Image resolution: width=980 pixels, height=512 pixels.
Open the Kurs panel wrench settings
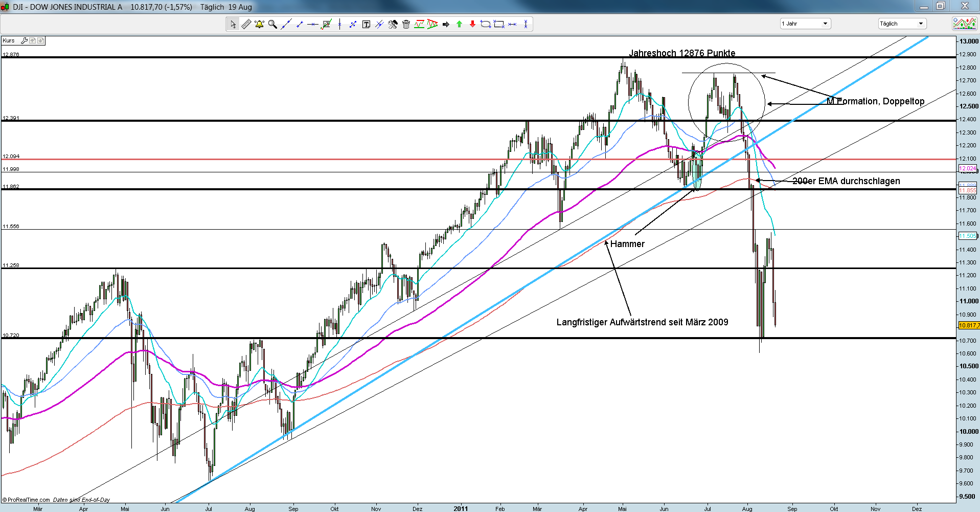(24, 40)
